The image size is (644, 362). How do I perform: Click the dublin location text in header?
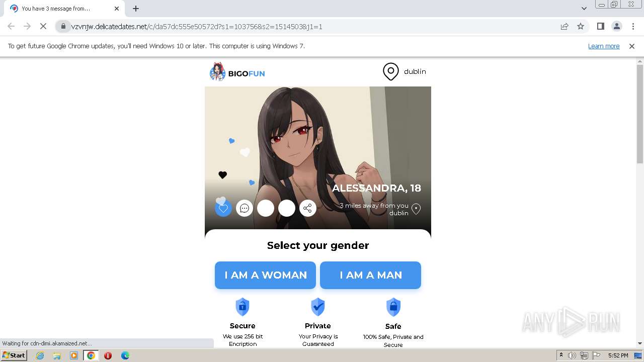415,71
